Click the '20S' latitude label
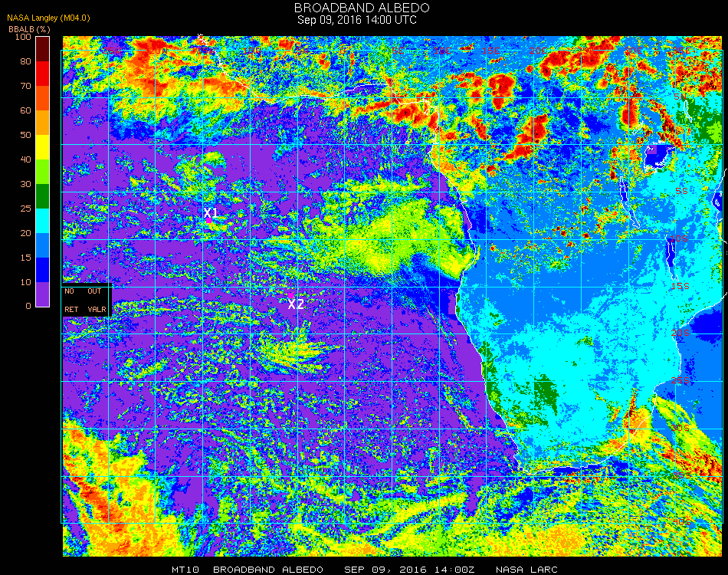 click(x=680, y=333)
